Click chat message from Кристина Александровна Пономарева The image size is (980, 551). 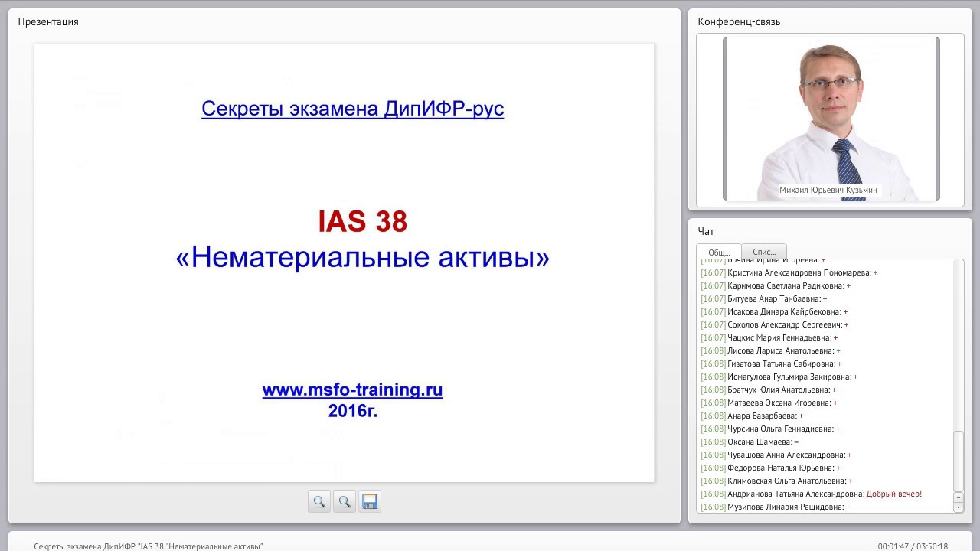789,272
